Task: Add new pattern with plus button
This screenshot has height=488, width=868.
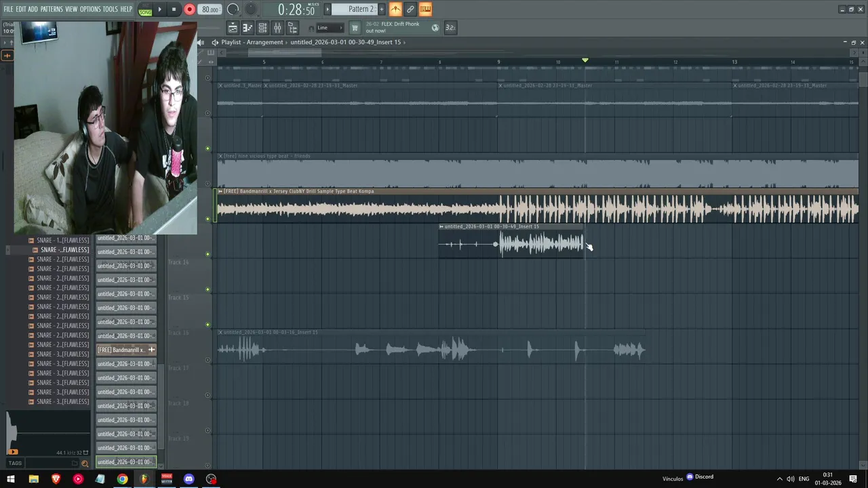Action: point(382,9)
